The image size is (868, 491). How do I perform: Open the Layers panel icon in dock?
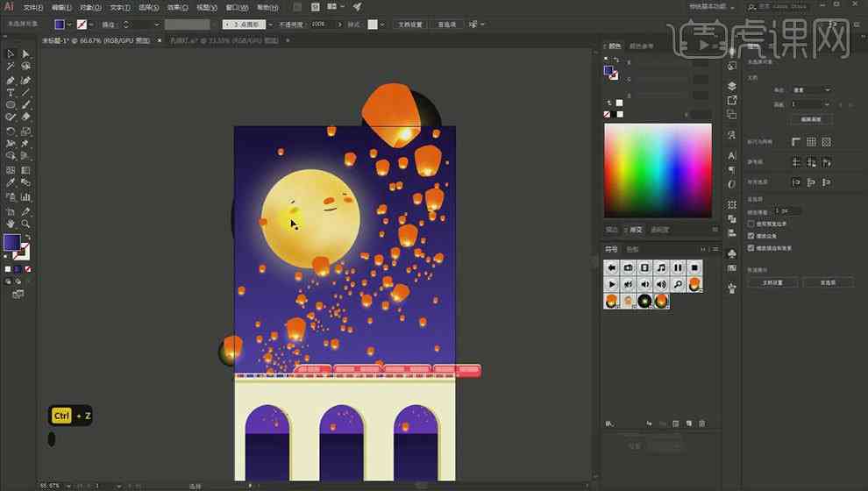click(x=732, y=86)
